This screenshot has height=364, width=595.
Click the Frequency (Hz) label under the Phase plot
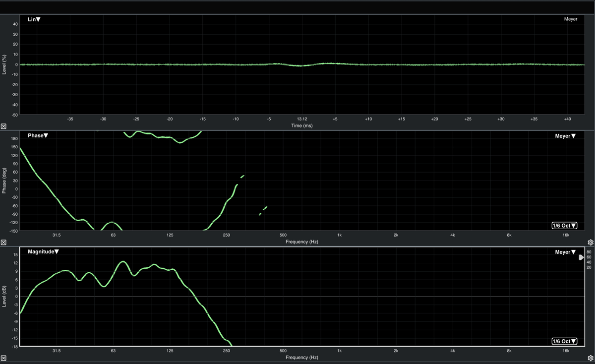pos(302,242)
